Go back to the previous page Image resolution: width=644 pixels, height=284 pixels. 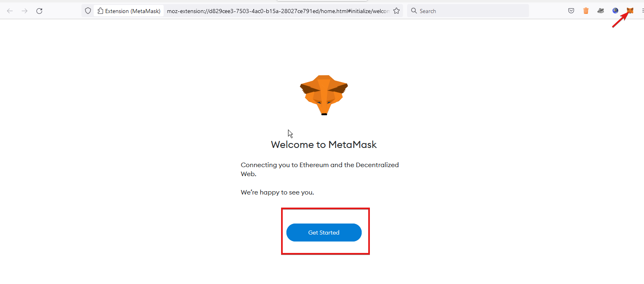pos(10,11)
